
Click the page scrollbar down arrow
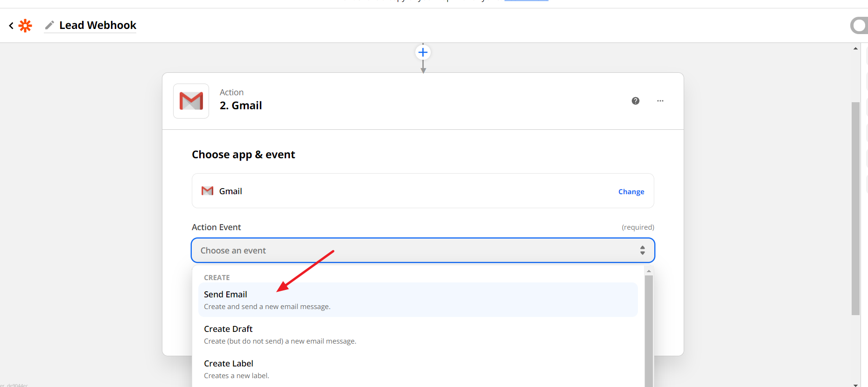(x=855, y=385)
